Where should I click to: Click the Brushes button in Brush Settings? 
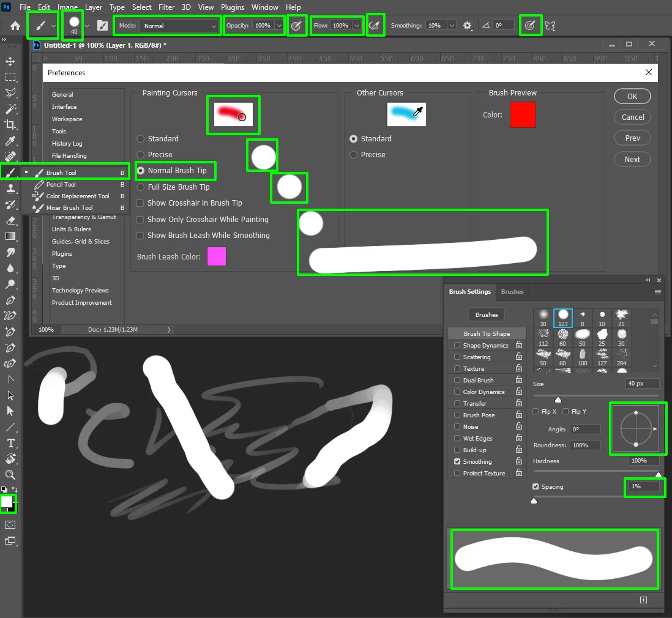tap(487, 315)
